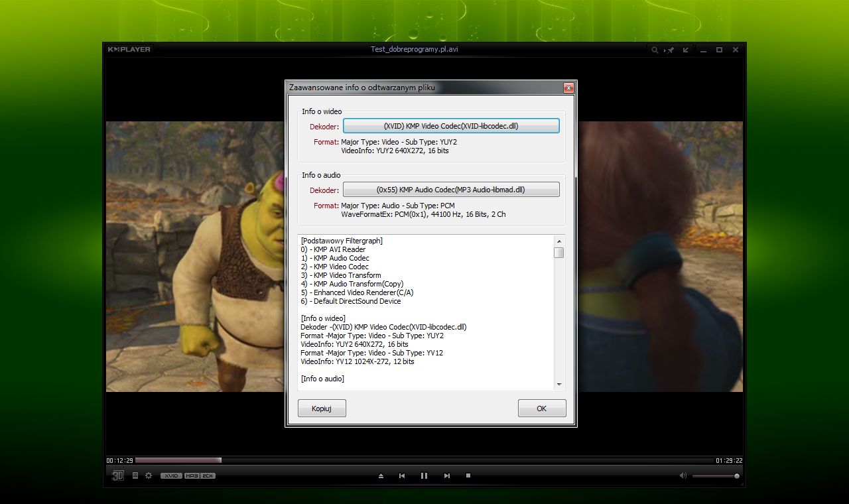Mute audio with the speaker icon
This screenshot has height=504, width=849.
pyautogui.click(x=683, y=475)
